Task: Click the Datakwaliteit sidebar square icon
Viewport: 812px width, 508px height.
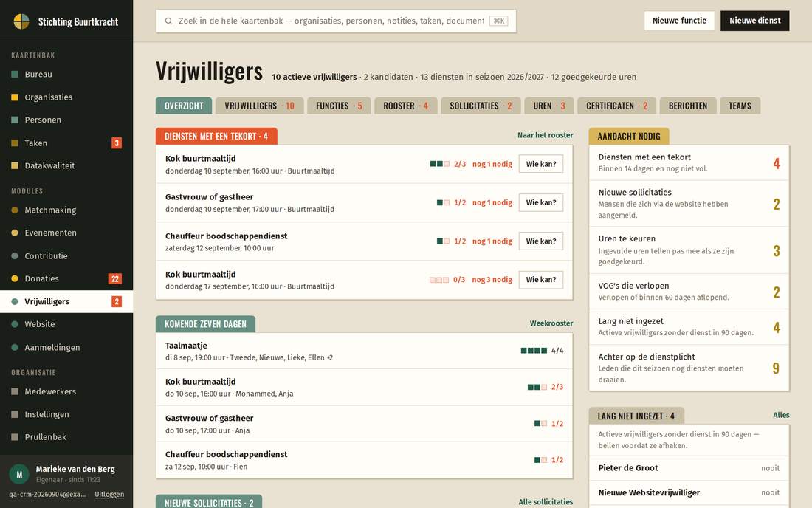Action: click(15, 165)
